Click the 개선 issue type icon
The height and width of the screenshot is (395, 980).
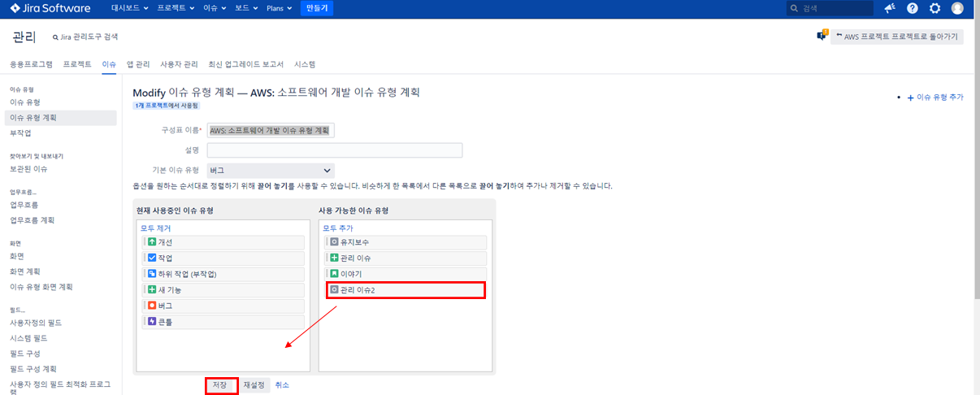coord(152,242)
